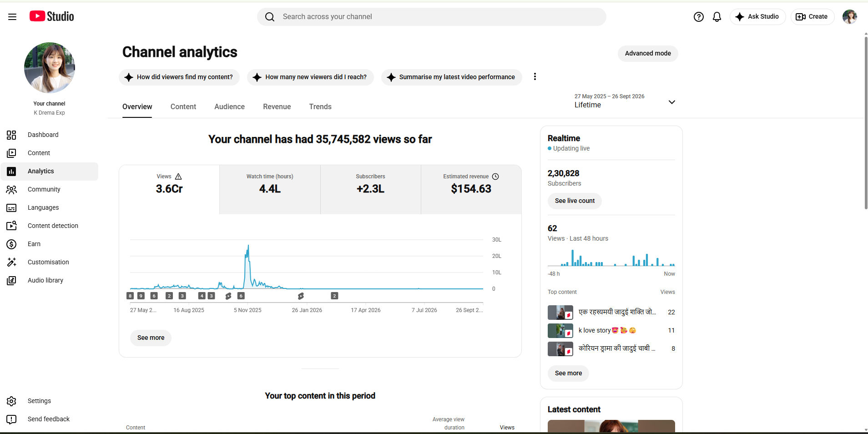Expand the Lifetime date range dropdown
This screenshot has width=868, height=434.
pos(671,102)
